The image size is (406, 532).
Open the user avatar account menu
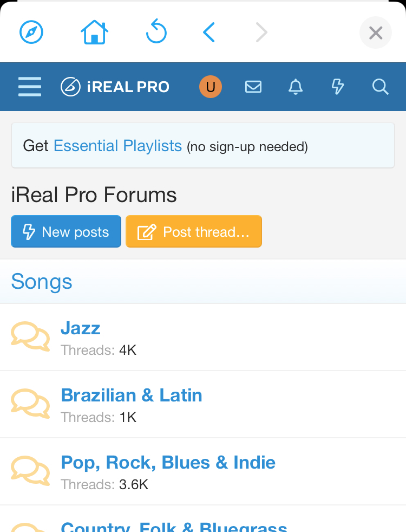click(211, 87)
